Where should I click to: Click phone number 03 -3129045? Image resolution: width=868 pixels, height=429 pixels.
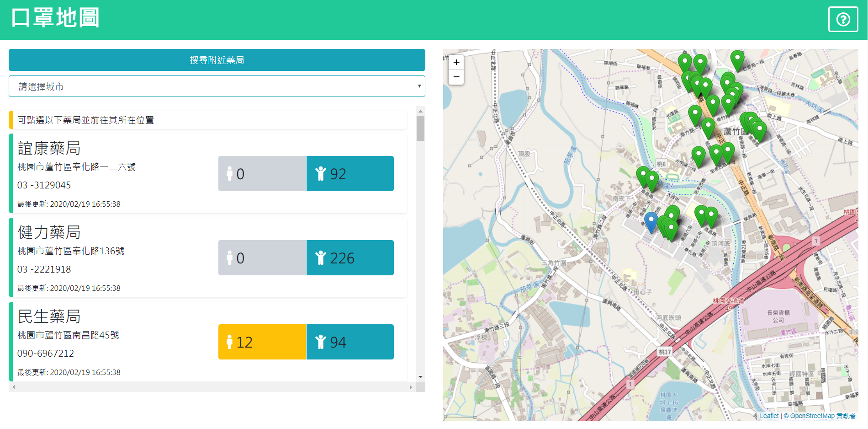pyautogui.click(x=44, y=185)
